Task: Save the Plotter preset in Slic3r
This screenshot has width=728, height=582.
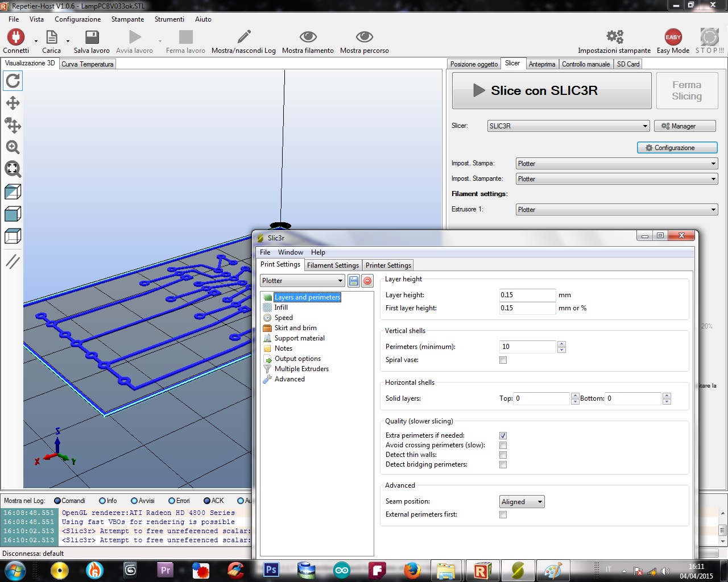Action: [x=353, y=281]
